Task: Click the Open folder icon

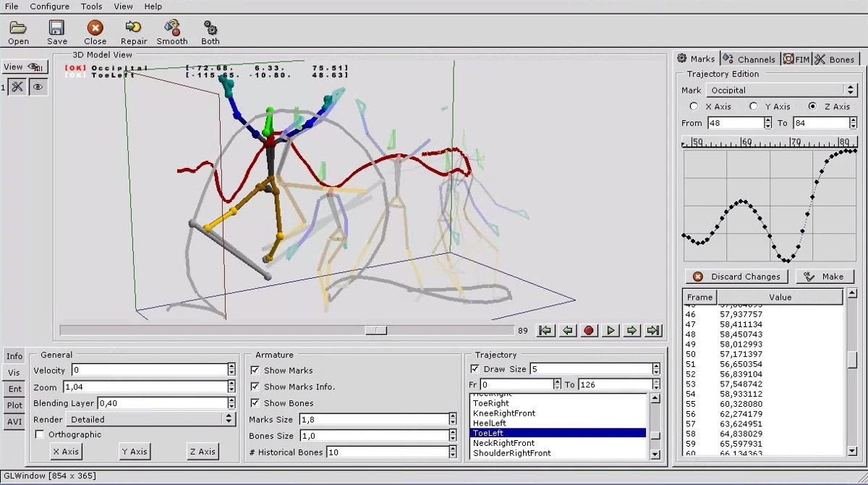Action: (x=18, y=28)
